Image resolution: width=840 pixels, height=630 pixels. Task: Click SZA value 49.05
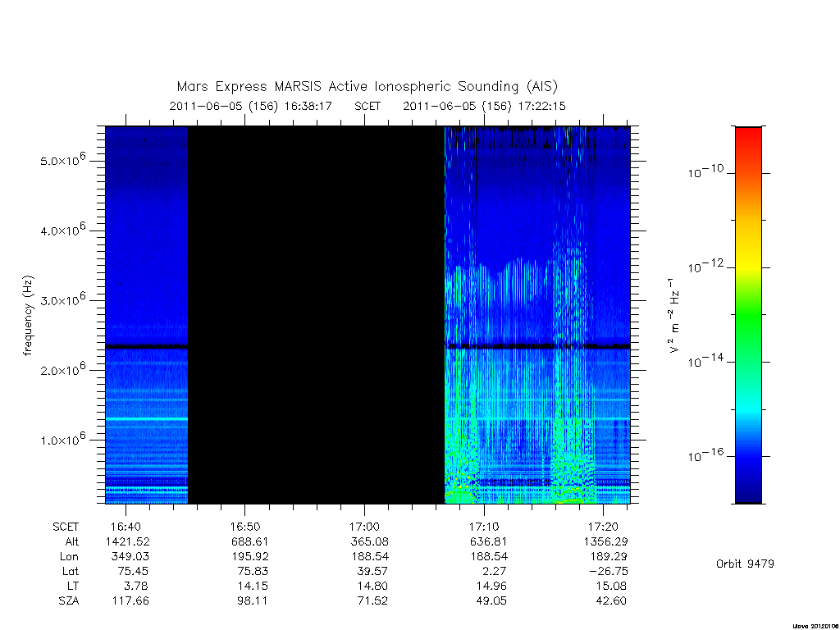coord(491,601)
